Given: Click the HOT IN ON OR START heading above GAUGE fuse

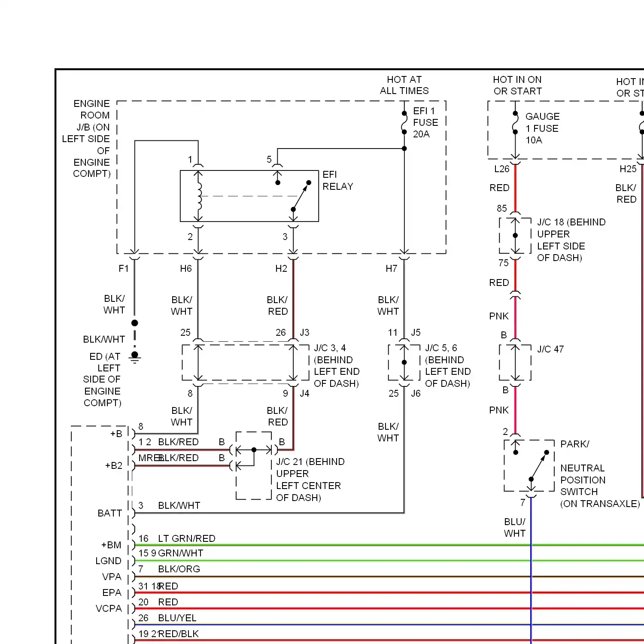Looking at the screenshot, I should tap(517, 85).
